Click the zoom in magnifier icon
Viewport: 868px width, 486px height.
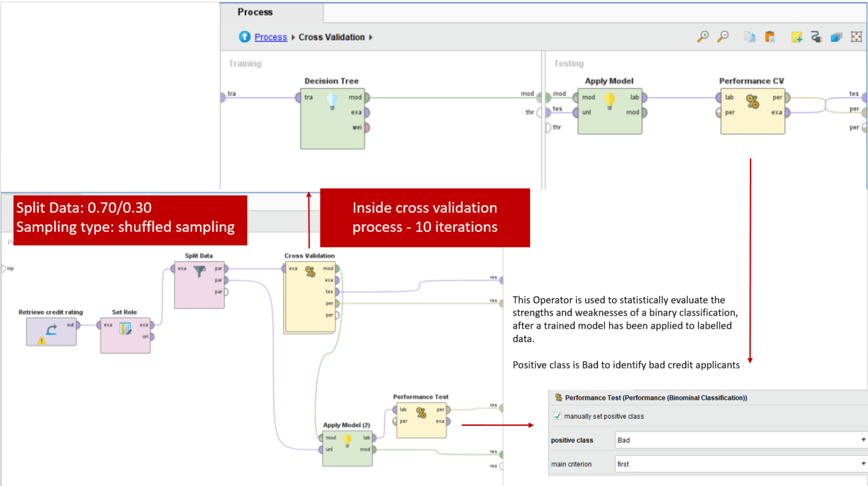pyautogui.click(x=703, y=37)
